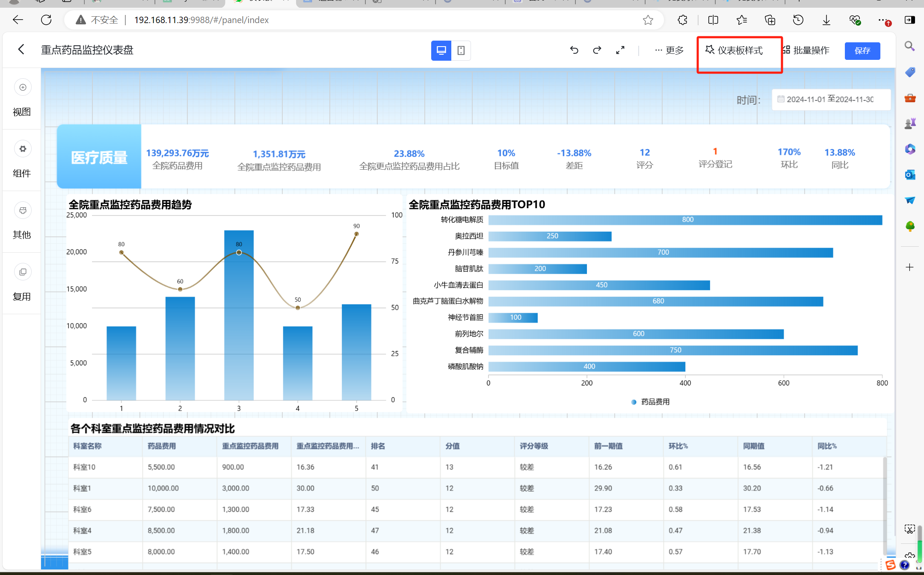The image size is (924, 575).
Task: Open Edge sidebar Microsoft 365 icon
Action: coord(910,149)
